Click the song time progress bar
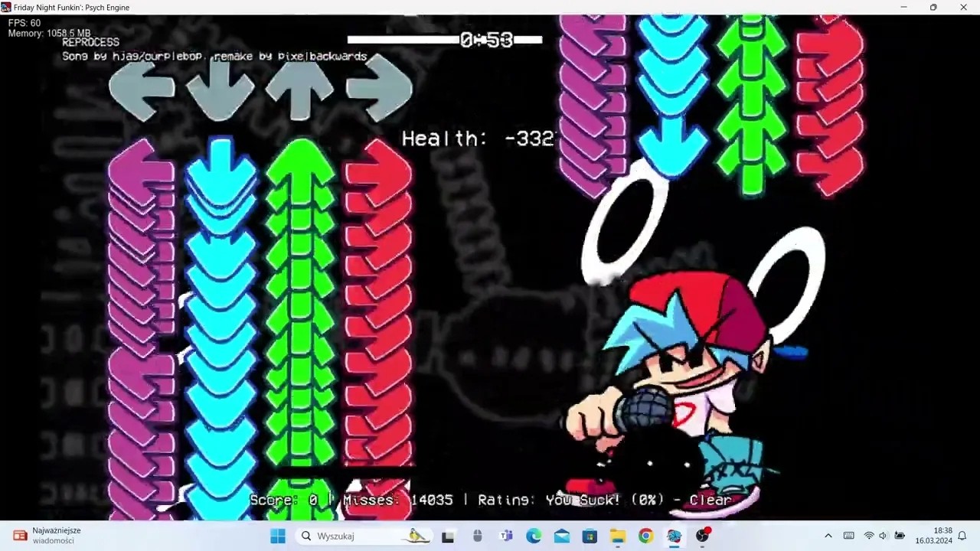Viewport: 980px width, 551px height. (x=445, y=40)
